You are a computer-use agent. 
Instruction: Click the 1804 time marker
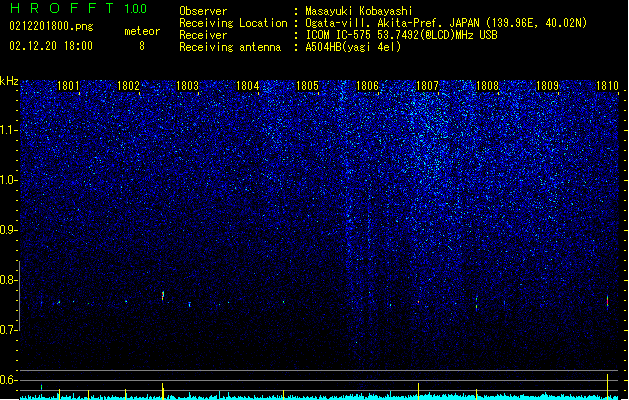(x=248, y=86)
